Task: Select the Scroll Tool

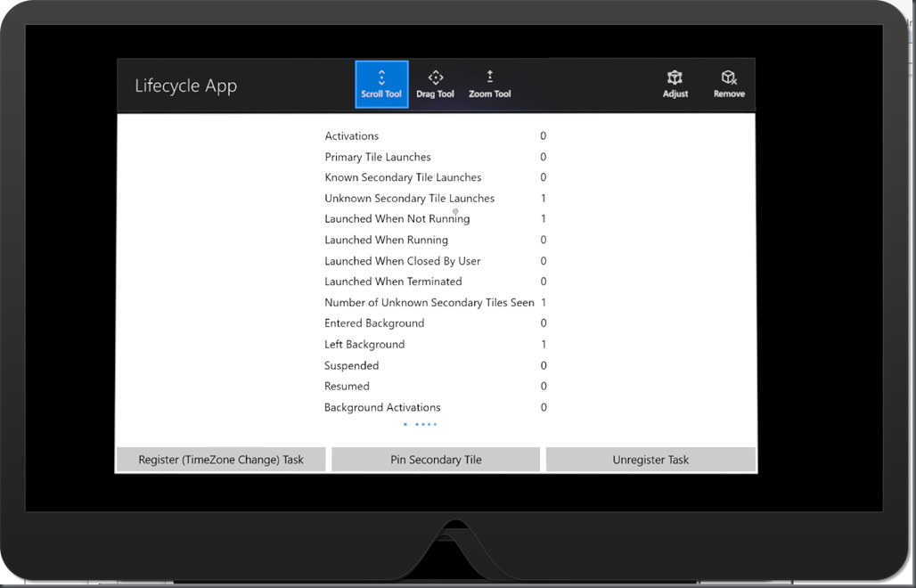Action: (381, 85)
